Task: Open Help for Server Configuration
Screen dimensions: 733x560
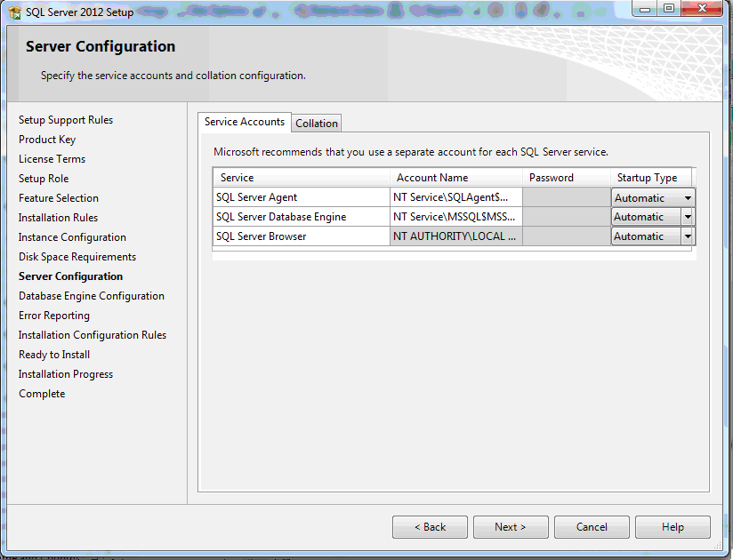Action: 673,527
